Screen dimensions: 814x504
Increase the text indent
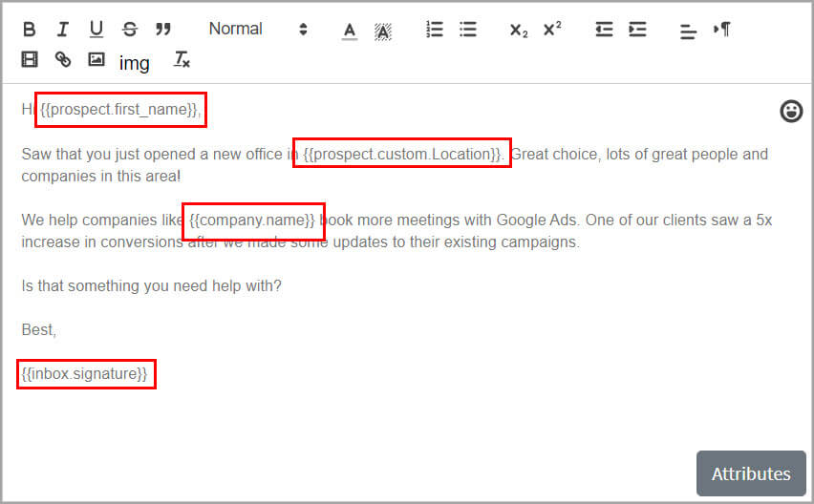click(637, 30)
